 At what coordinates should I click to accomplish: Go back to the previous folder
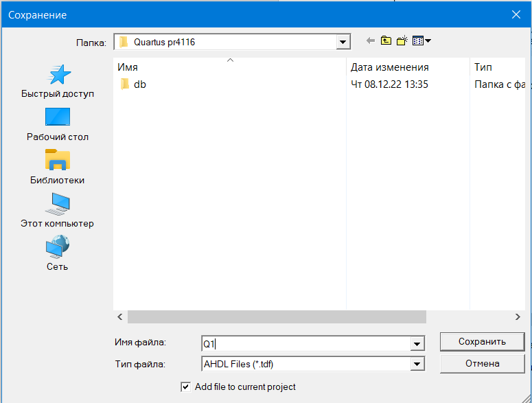[371, 41]
